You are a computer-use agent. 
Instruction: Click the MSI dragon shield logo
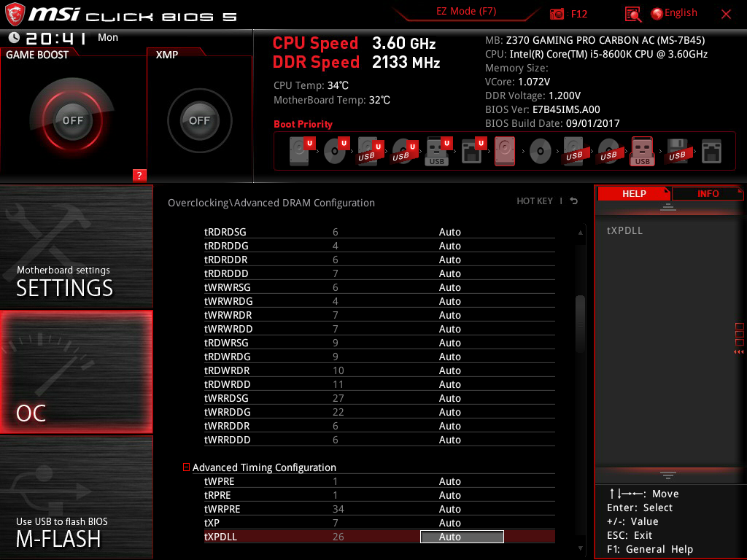pos(15,15)
